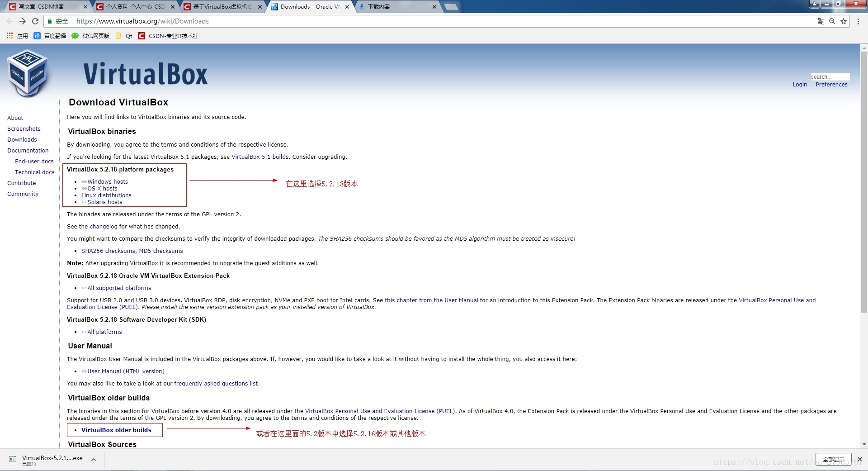The height and width of the screenshot is (471, 868).
Task: Open the Qt bookmarks folder
Action: tap(124, 36)
